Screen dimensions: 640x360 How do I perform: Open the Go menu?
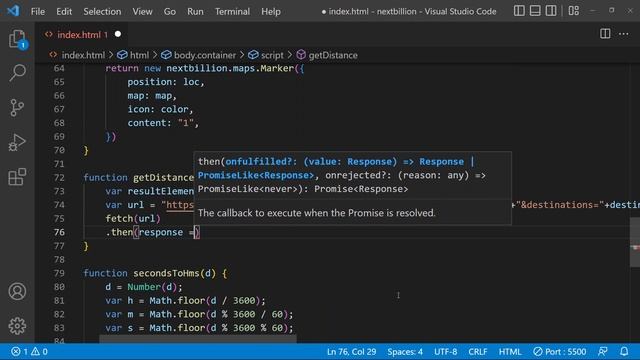pos(169,11)
